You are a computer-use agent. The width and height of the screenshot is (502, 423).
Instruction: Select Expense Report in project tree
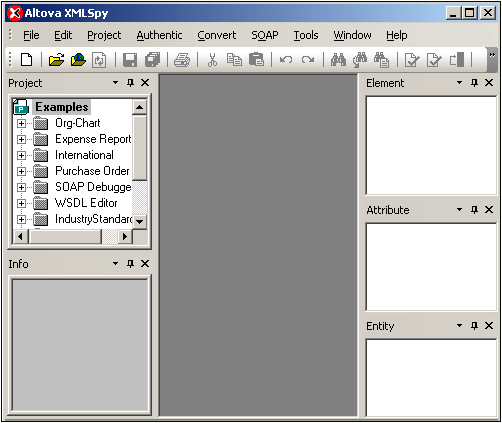coord(93,139)
